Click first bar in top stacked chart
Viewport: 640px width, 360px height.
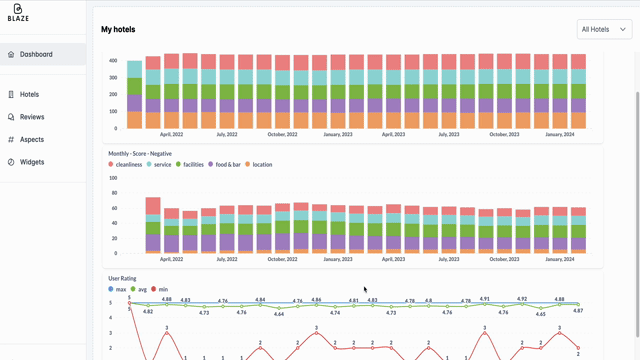135,95
